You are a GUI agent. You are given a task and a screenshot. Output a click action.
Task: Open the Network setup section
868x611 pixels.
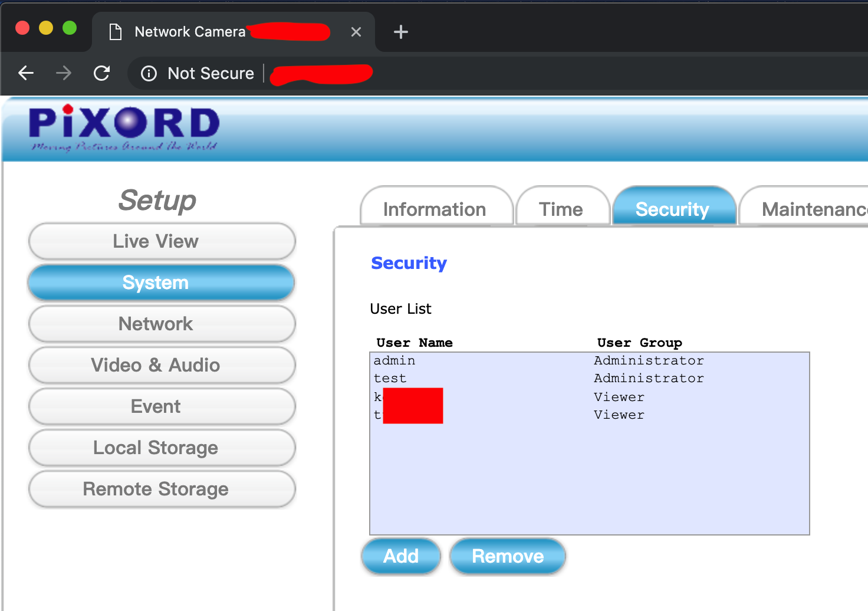click(x=162, y=324)
